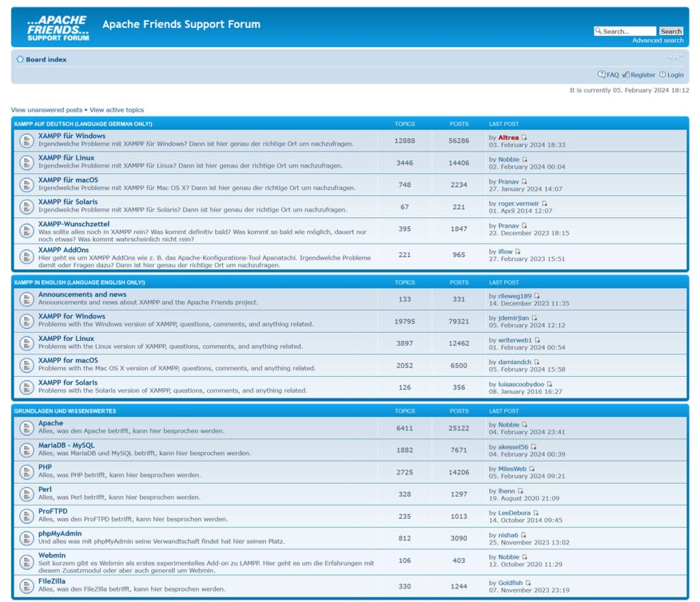
Task: Click the Search button
Action: click(671, 31)
